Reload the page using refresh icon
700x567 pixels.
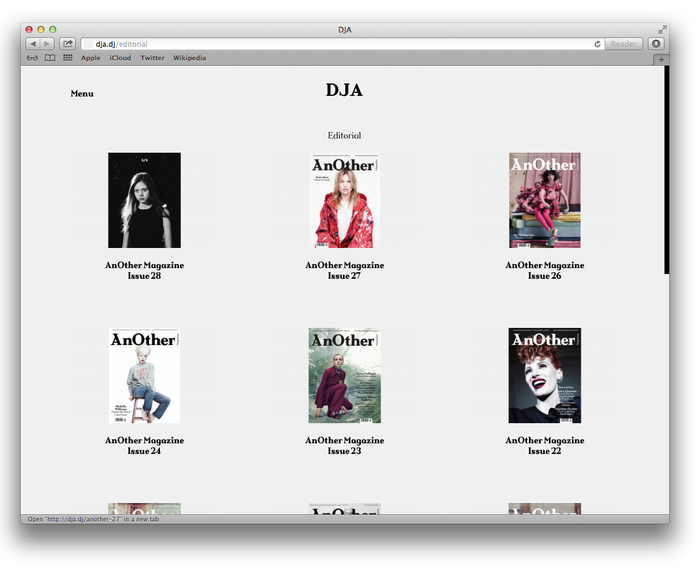[597, 44]
